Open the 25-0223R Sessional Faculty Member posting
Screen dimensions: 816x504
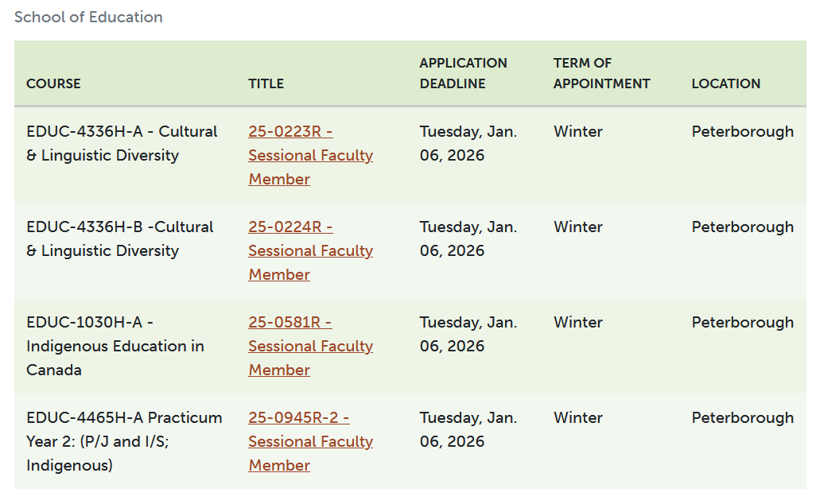coord(310,155)
